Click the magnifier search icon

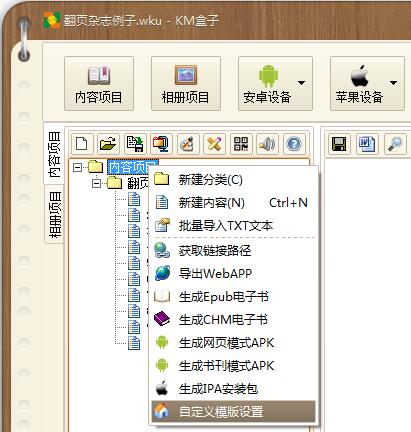coord(395,144)
